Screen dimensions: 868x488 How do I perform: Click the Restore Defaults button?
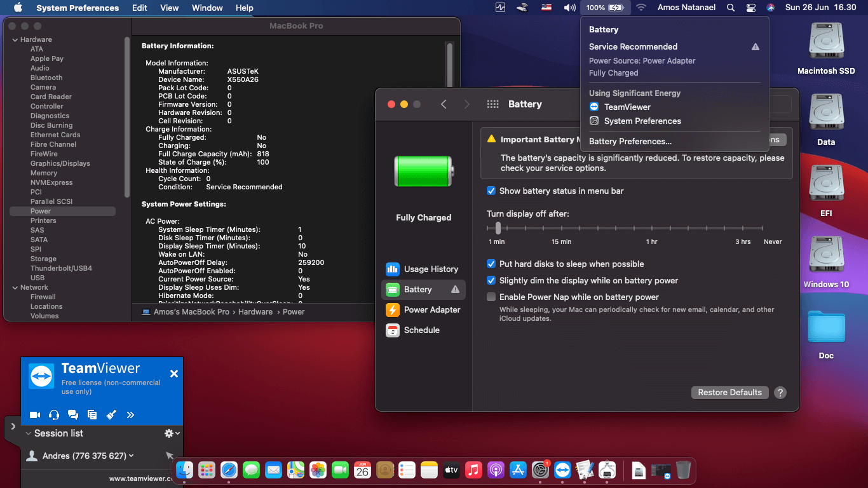tap(729, 392)
